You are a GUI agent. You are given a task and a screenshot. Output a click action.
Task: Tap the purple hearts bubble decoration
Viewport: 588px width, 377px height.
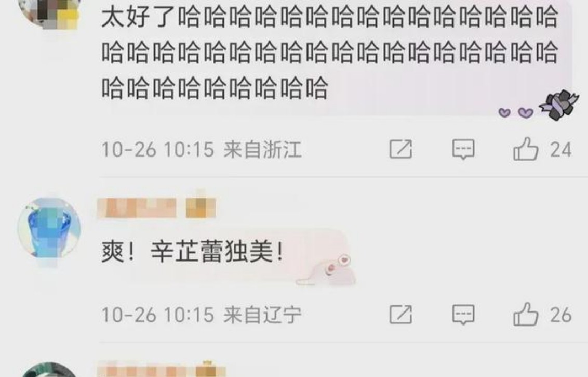coord(516,112)
